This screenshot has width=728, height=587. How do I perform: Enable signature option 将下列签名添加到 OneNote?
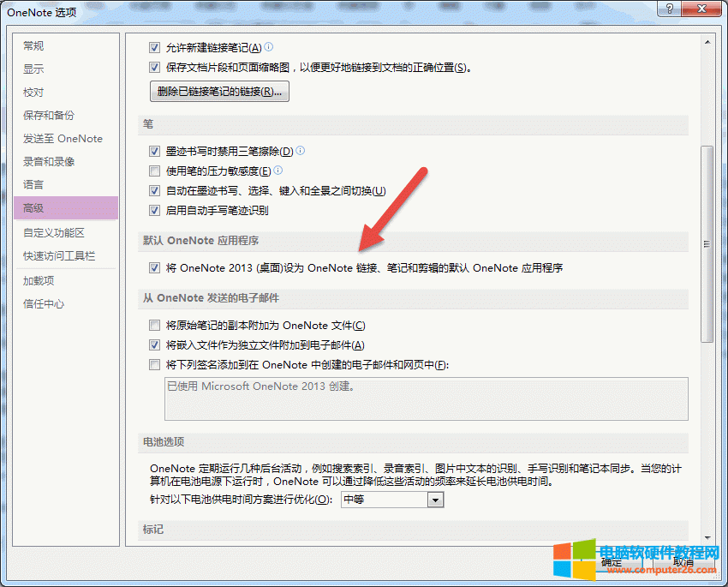(x=155, y=365)
